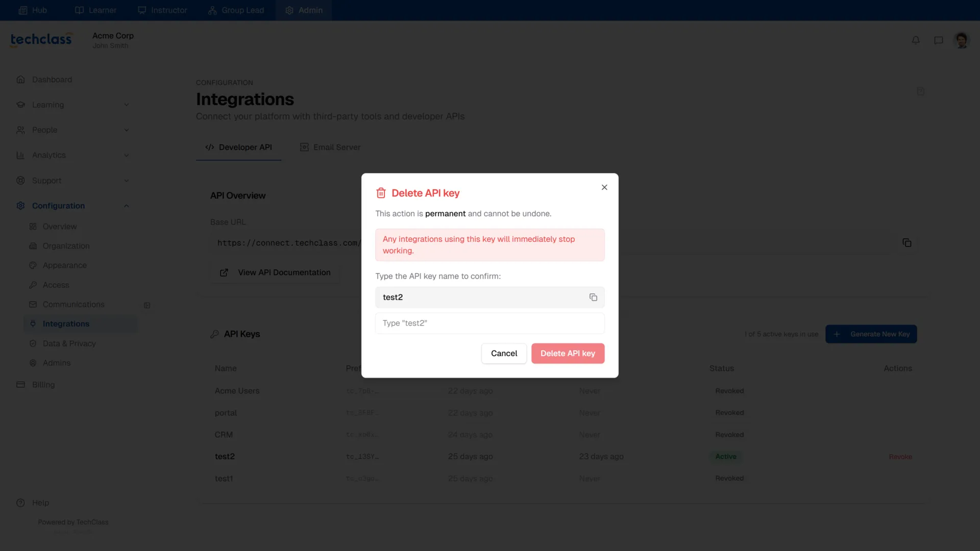Click the Learning graduation cap icon
The height and width of the screenshot is (551, 980).
click(20, 105)
